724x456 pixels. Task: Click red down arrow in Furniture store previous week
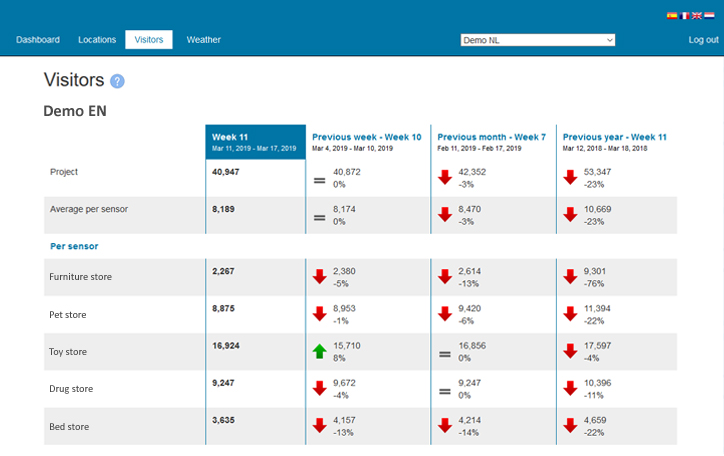[320, 277]
